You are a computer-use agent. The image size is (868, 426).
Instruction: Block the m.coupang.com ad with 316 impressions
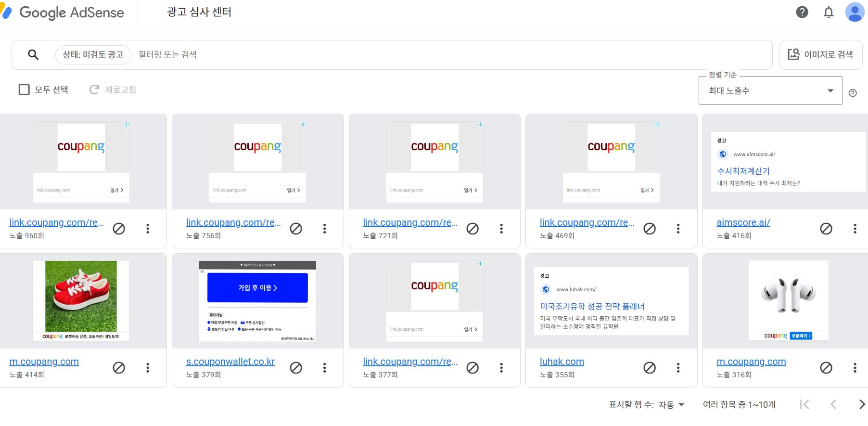click(x=826, y=368)
